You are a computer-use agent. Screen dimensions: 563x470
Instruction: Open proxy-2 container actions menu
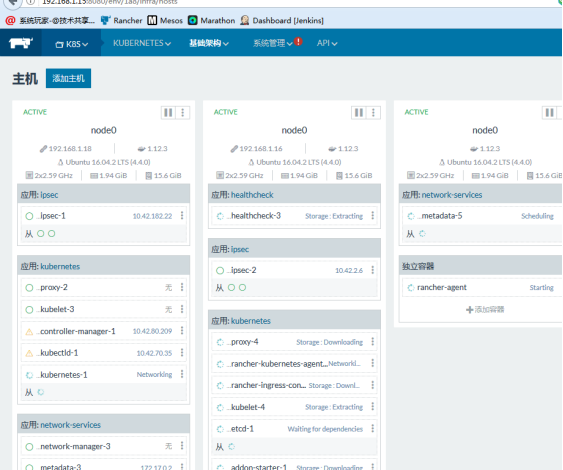tap(182, 287)
